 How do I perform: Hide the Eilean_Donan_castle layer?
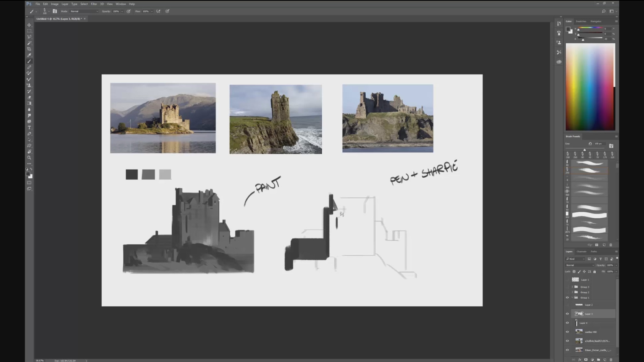coord(567,350)
